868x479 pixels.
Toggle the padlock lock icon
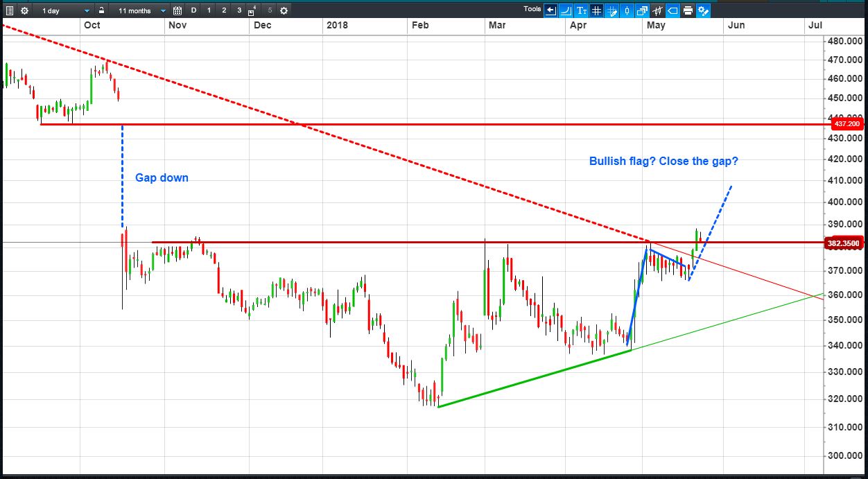tap(101, 10)
